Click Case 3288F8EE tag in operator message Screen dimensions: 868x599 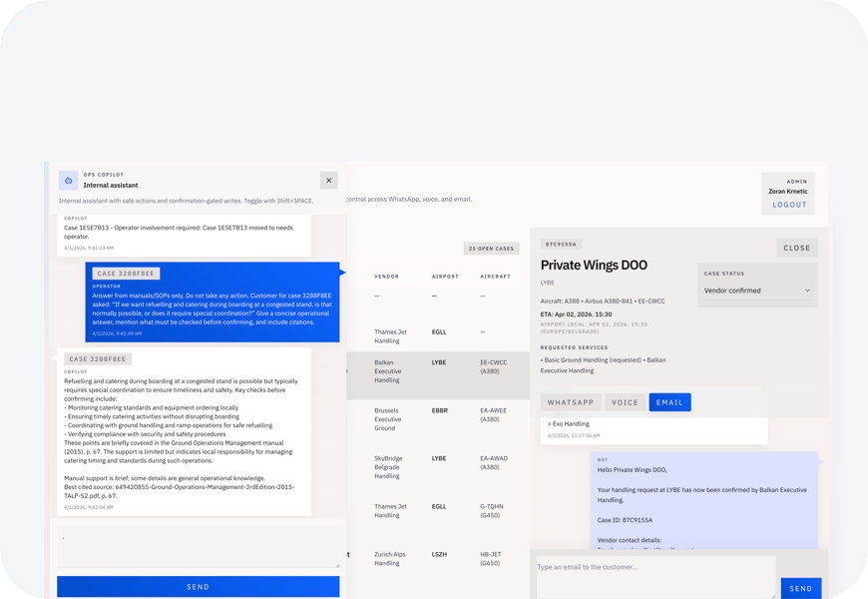pos(126,274)
